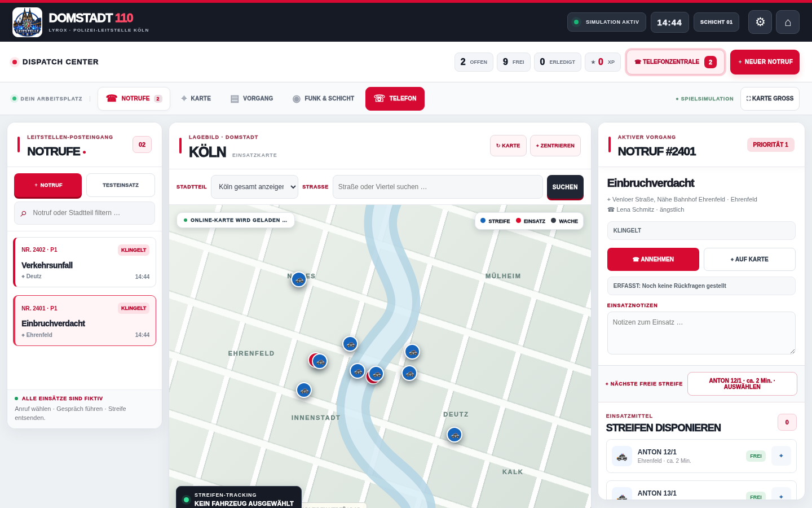The image size is (812, 508).
Task: Select patrol marker overlapping red incident near Ehrenfeld
Action: click(320, 361)
